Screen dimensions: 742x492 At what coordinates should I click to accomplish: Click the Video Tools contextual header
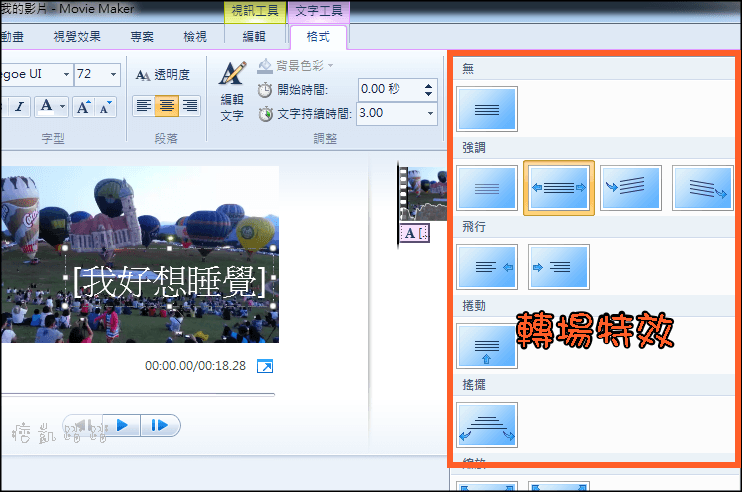tap(255, 11)
